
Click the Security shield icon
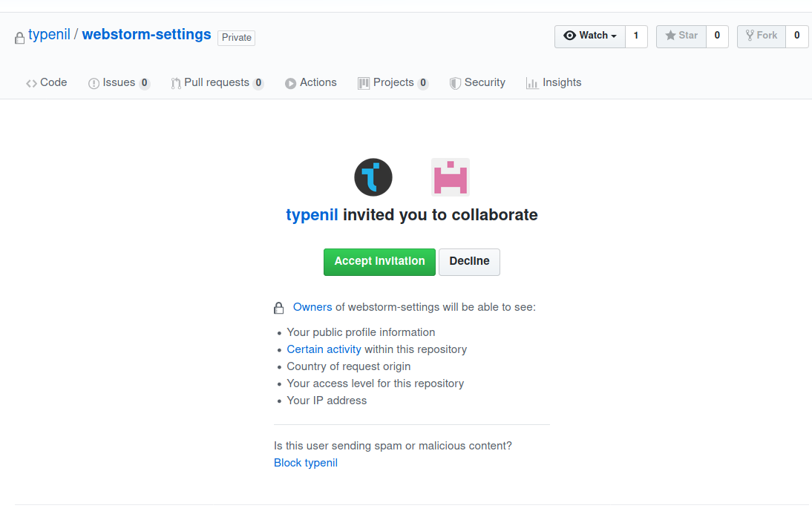tap(455, 83)
